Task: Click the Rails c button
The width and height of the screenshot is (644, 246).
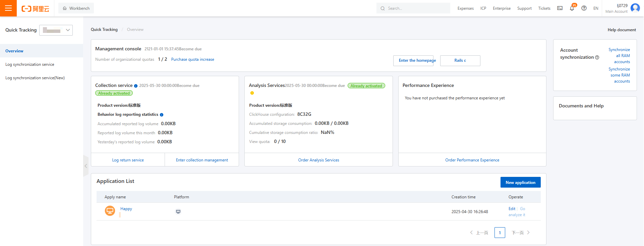Action: pyautogui.click(x=460, y=61)
